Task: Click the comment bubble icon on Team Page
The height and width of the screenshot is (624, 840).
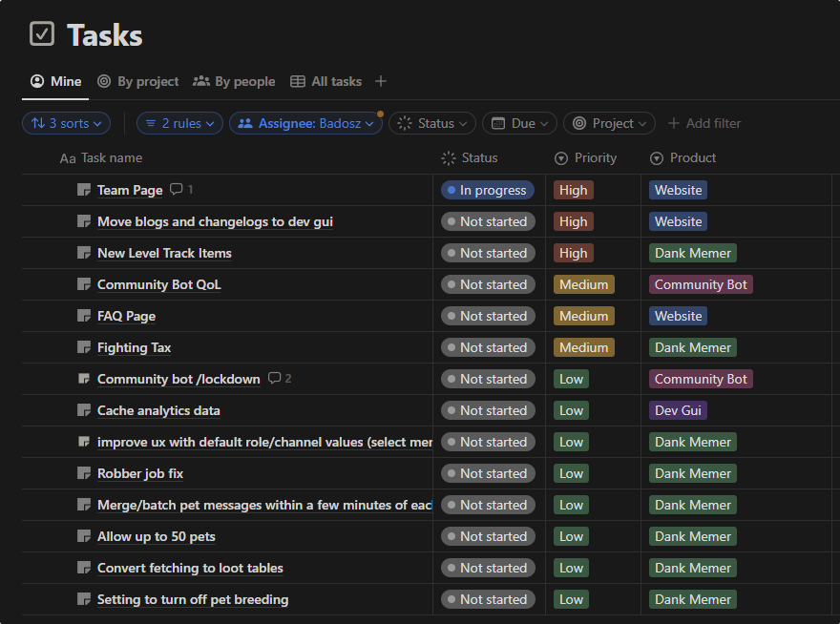Action: pyautogui.click(x=176, y=190)
